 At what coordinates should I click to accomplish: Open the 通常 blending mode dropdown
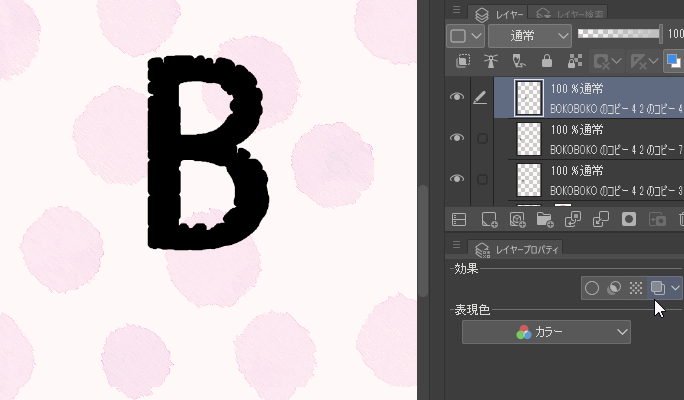click(529, 35)
